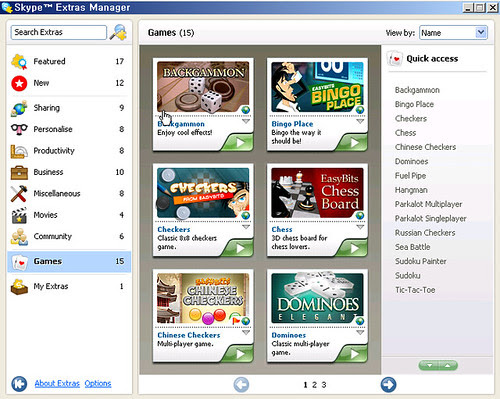
Task: Click the globe icon on the Backgammon card
Action: tap(246, 110)
